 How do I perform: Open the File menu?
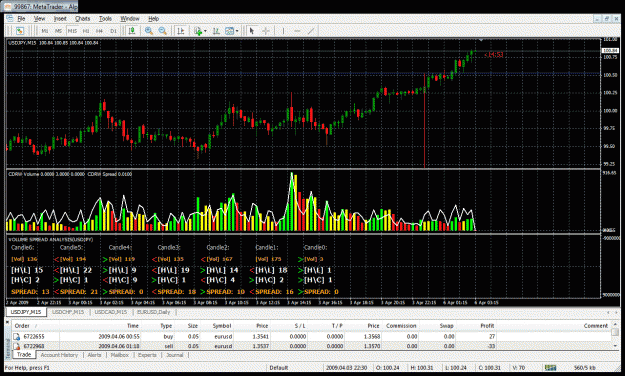coord(21,19)
